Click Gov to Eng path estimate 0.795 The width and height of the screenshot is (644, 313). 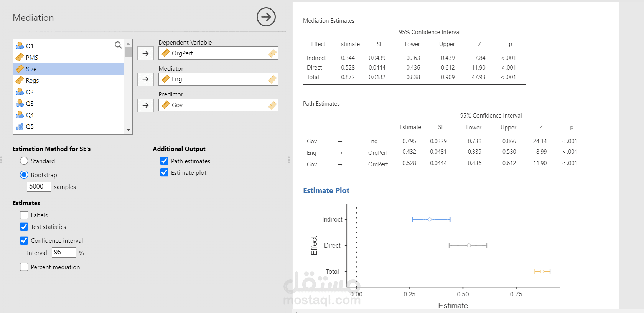pyautogui.click(x=409, y=141)
